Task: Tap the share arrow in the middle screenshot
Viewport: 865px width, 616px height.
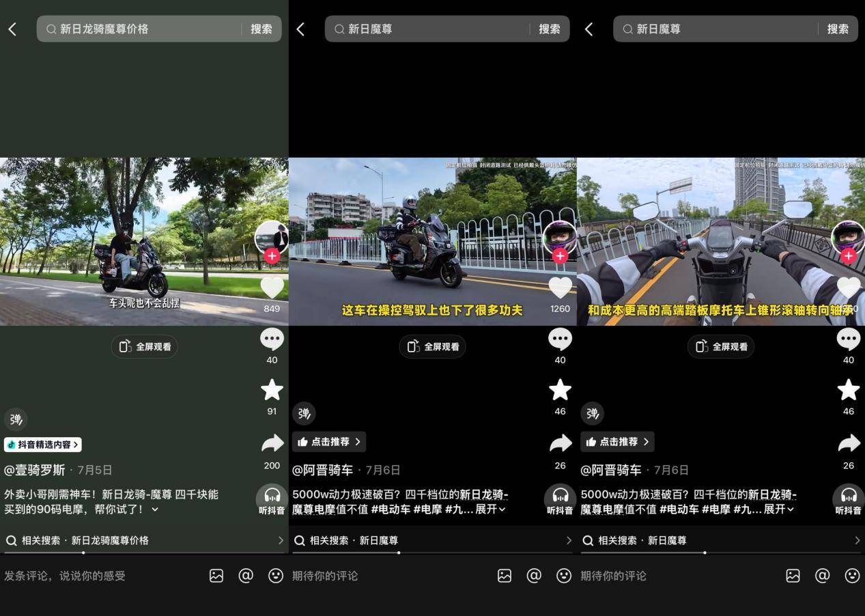Action: click(560, 444)
